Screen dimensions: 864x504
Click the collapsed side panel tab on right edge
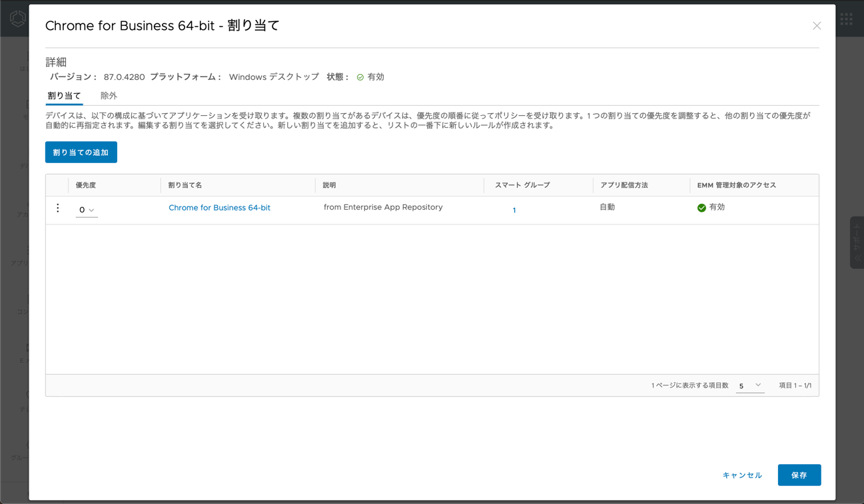(857, 242)
